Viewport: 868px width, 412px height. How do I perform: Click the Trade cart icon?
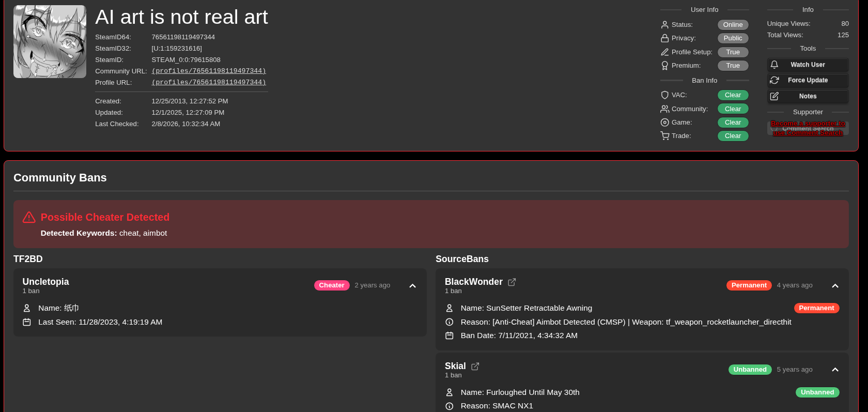point(664,136)
